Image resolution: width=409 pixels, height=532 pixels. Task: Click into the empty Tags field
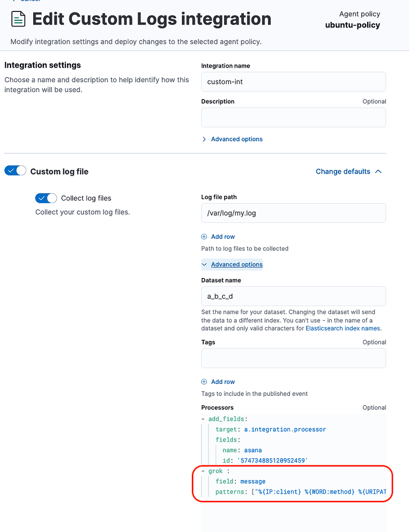(294, 358)
